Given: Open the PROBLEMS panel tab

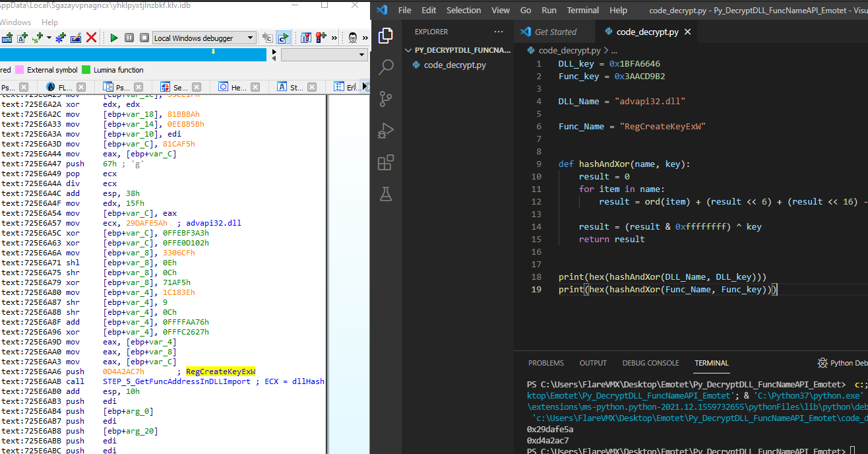Looking at the screenshot, I should (546, 363).
